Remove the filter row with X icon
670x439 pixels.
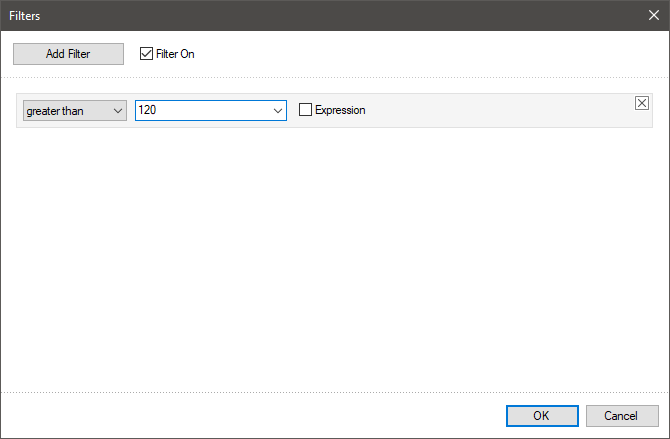642,103
